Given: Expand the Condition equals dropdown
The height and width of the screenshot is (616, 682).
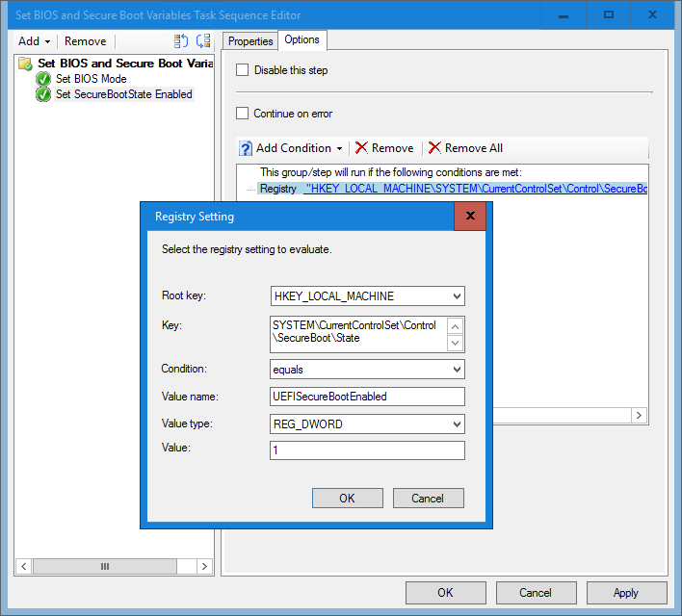Looking at the screenshot, I should point(457,370).
